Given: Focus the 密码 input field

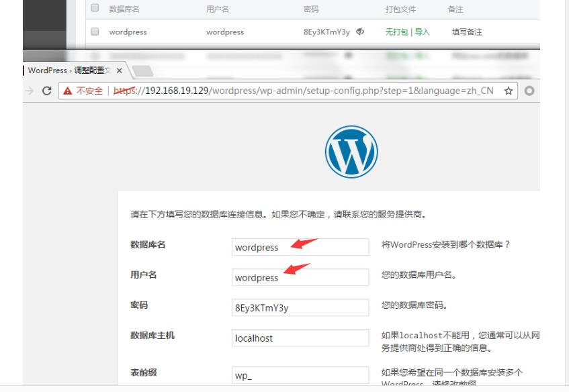Looking at the screenshot, I should click(x=300, y=307).
